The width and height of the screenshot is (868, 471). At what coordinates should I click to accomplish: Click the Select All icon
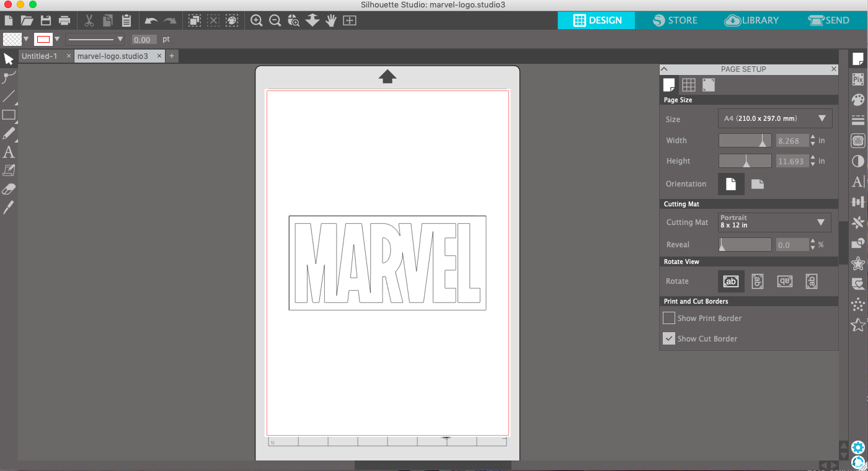click(x=195, y=20)
